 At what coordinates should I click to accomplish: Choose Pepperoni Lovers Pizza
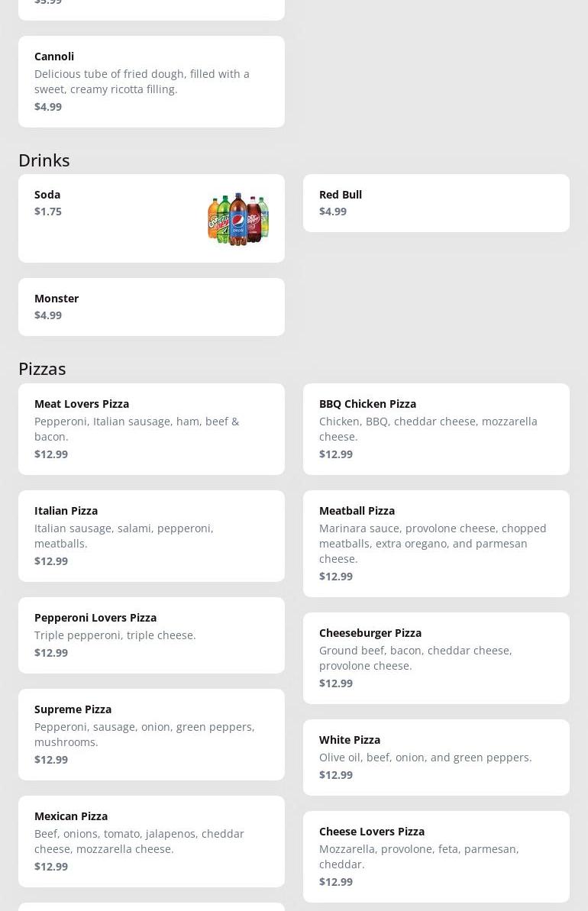tap(151, 635)
